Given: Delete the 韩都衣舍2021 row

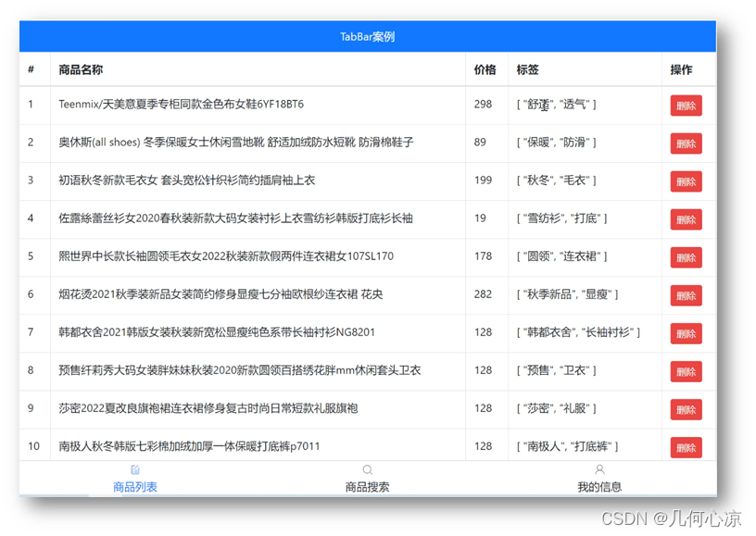Looking at the screenshot, I should coord(686,334).
